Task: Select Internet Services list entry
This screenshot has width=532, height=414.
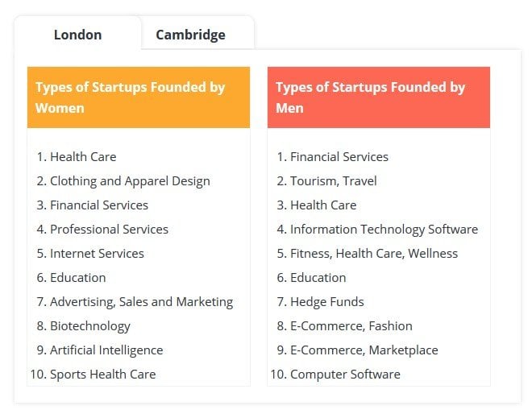Action: [97, 254]
